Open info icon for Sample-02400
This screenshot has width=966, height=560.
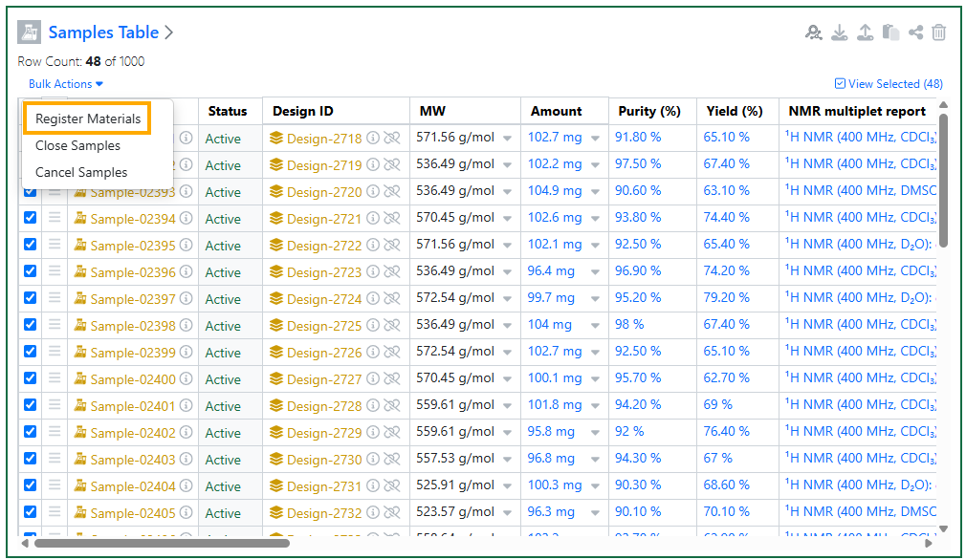187,379
